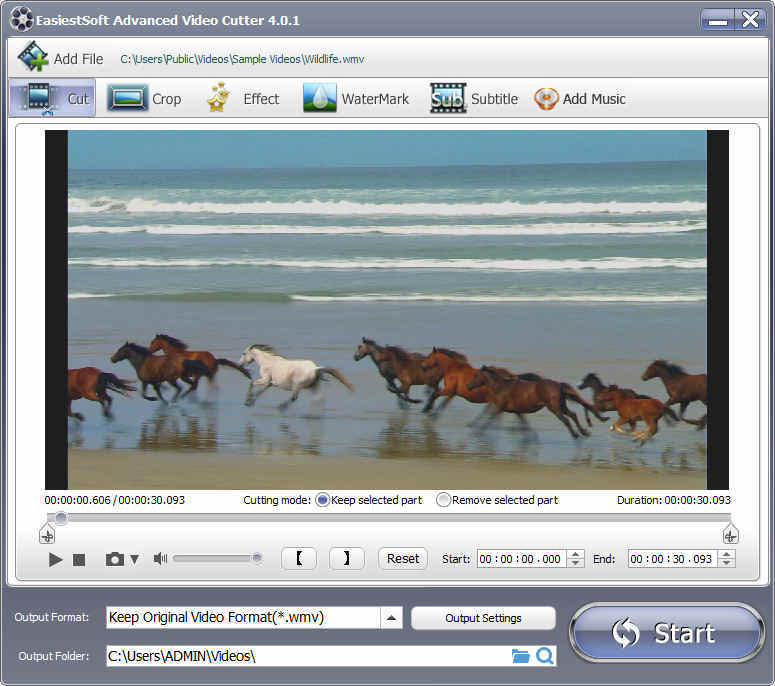
Task: Mute audio with speaker icon
Action: 160,558
